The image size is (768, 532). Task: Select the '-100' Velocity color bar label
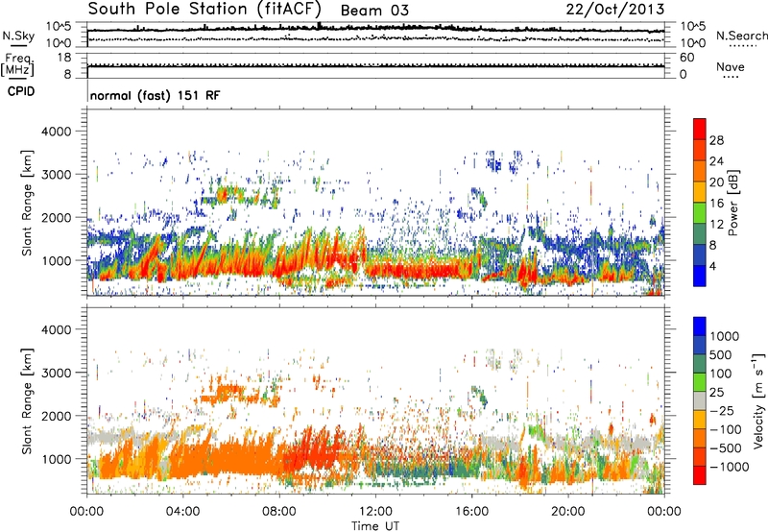point(726,429)
